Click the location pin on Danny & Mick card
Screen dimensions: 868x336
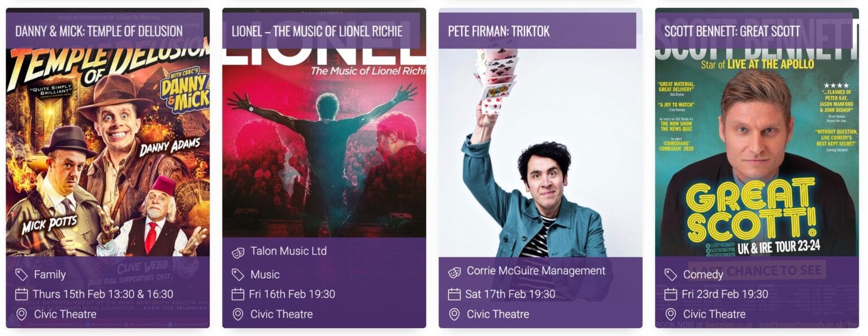21,314
